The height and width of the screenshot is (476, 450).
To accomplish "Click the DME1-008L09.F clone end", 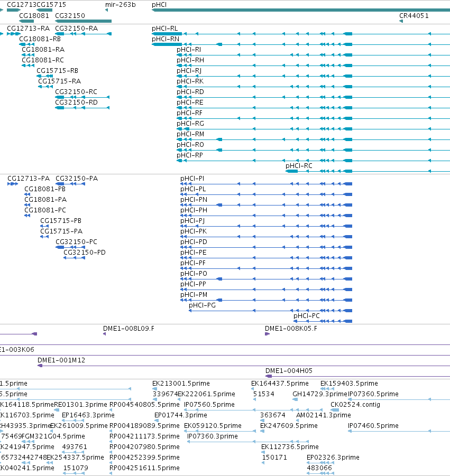I will point(129,329).
